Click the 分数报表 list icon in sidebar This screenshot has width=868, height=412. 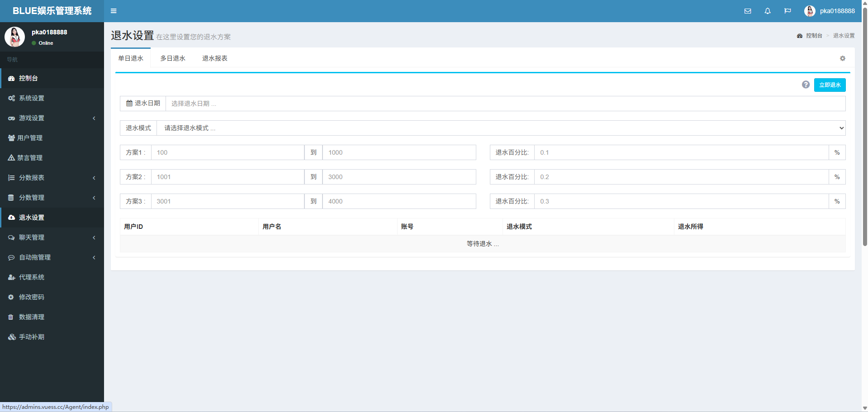(x=11, y=178)
